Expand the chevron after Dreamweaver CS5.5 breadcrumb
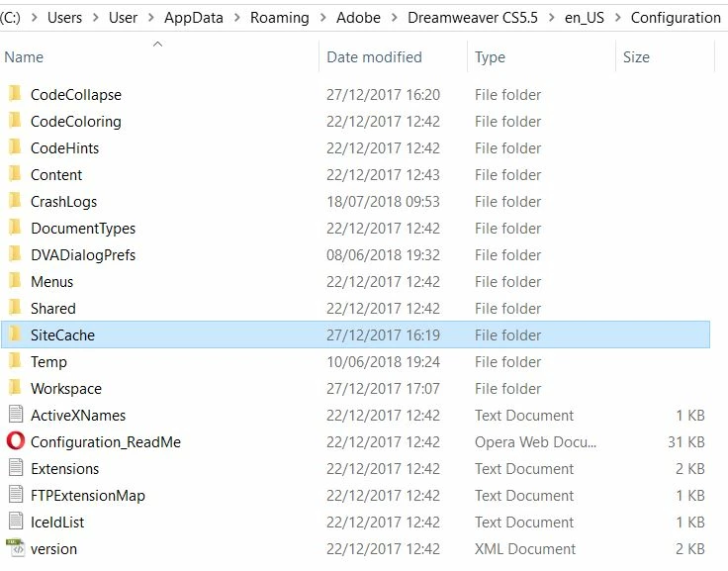Image resolution: width=728 pixels, height=571 pixels. click(x=552, y=18)
